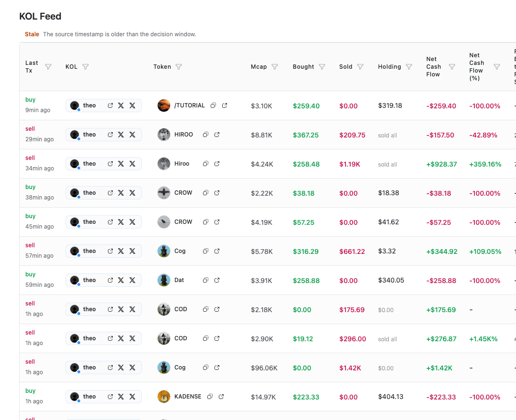Click net cash flow +$928.37
The height and width of the screenshot is (420, 516).
441,164
